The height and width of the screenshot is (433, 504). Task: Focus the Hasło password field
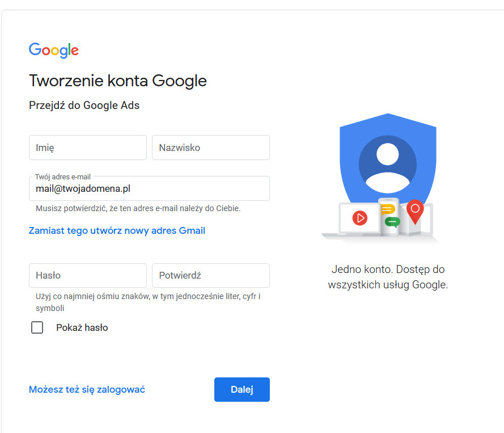[88, 275]
